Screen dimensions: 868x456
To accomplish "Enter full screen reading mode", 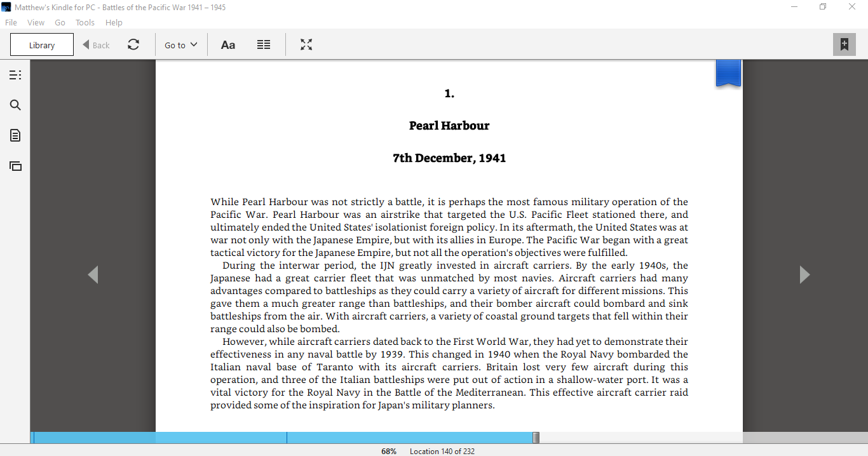I will click(306, 44).
